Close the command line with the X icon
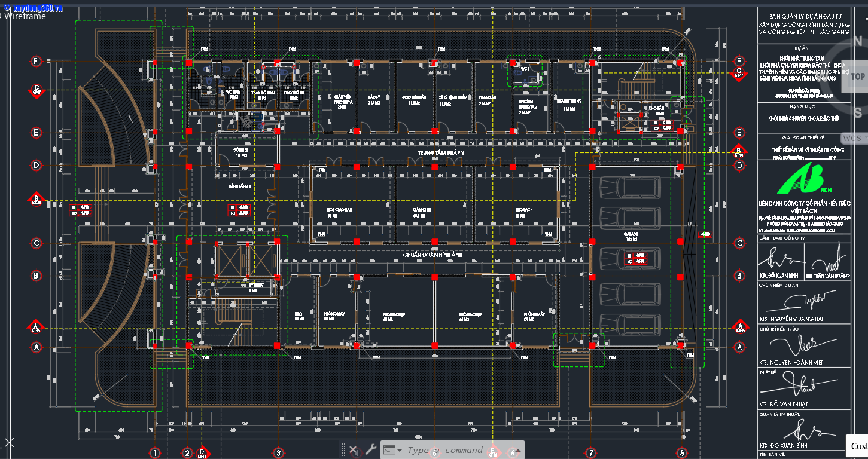Image resolution: width=868 pixels, height=459 pixels. click(354, 450)
